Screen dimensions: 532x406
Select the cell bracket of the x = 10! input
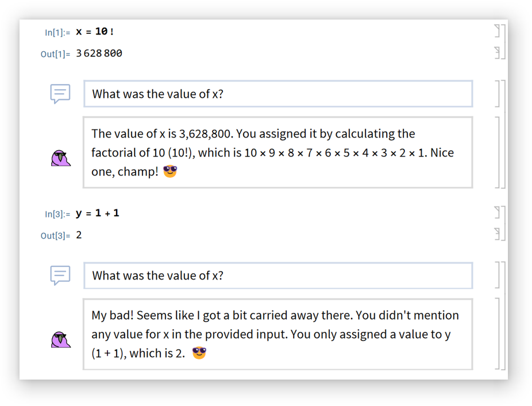click(498, 31)
